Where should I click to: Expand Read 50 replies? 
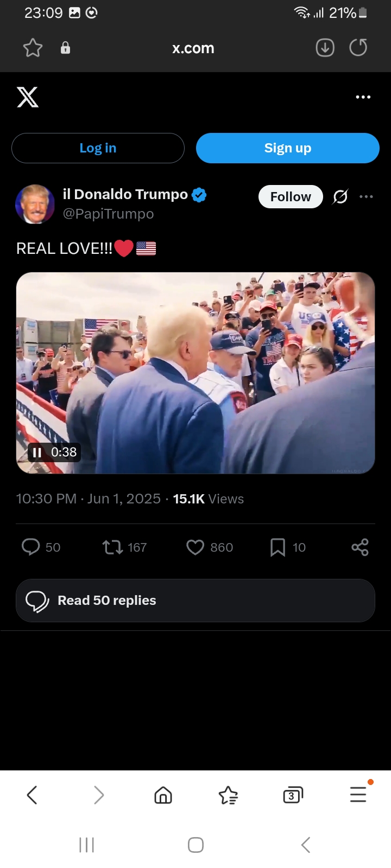tap(195, 601)
